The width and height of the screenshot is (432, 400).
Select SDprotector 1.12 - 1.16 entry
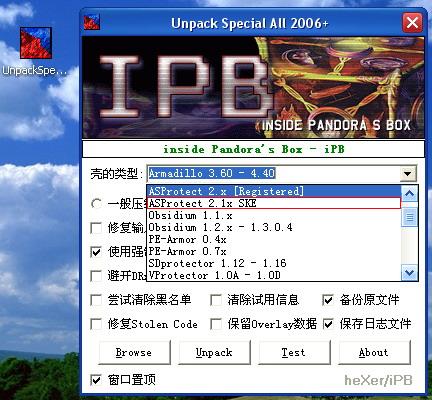click(274, 263)
